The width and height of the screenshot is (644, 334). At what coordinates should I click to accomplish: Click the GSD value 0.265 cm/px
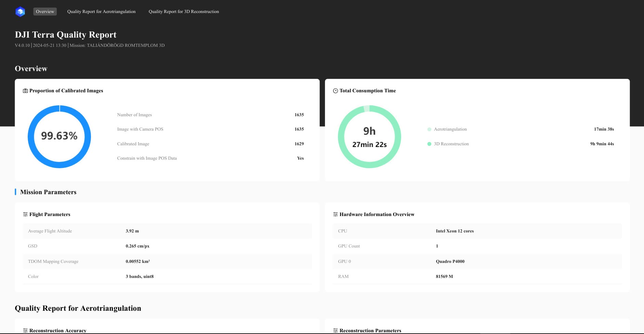(x=137, y=246)
